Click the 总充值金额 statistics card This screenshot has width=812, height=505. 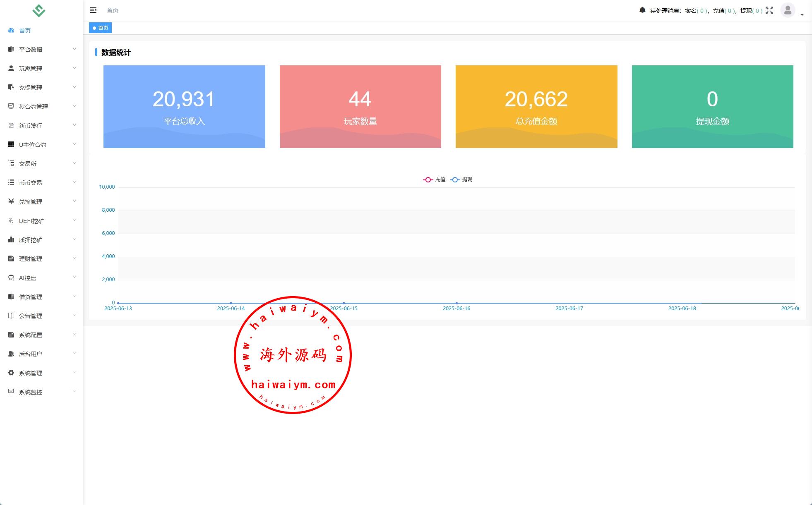point(536,106)
